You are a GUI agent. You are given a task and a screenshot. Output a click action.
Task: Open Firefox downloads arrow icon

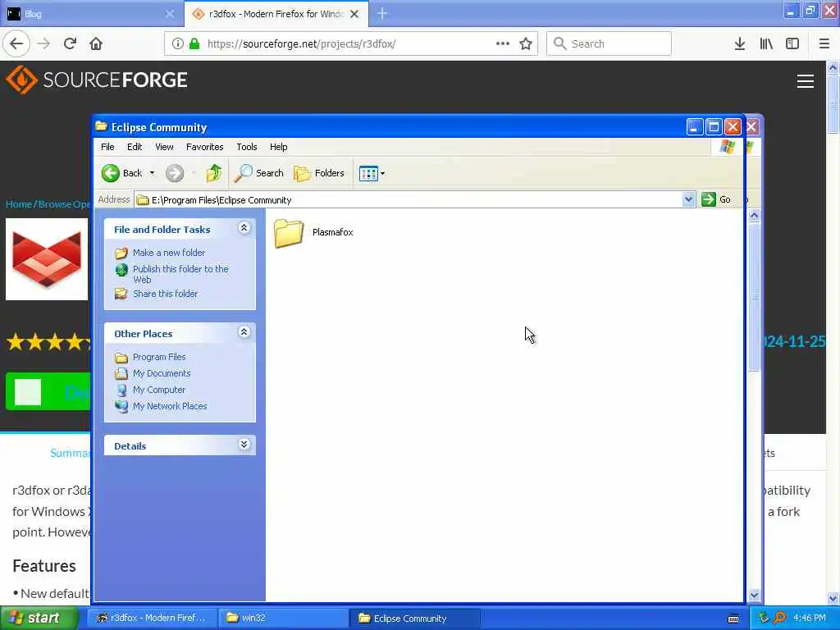(740, 43)
